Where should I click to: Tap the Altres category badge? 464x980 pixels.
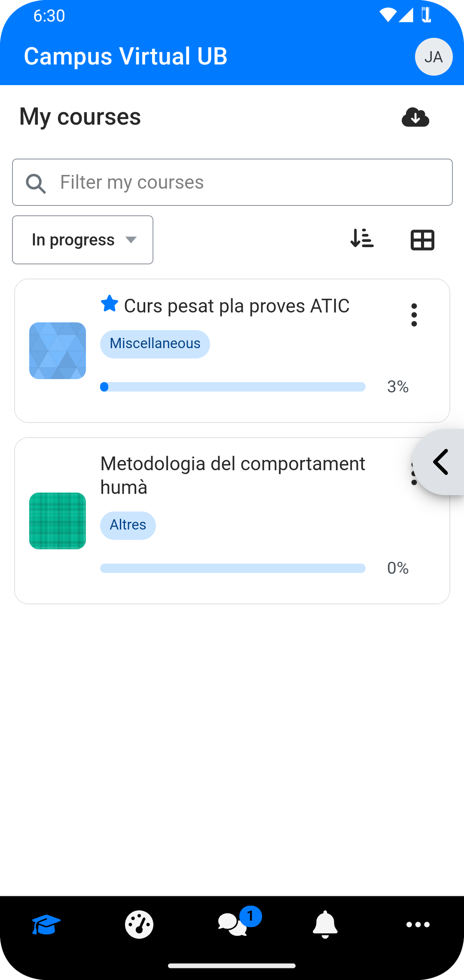[x=128, y=525]
